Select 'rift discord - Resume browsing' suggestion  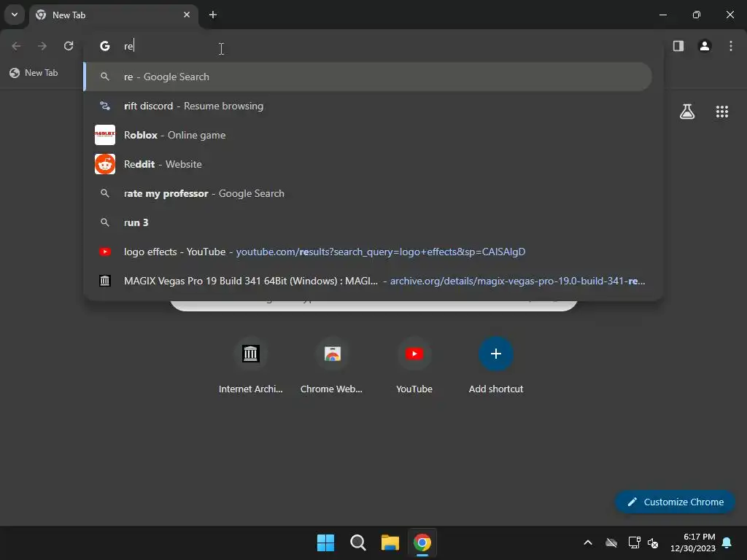[x=368, y=106]
